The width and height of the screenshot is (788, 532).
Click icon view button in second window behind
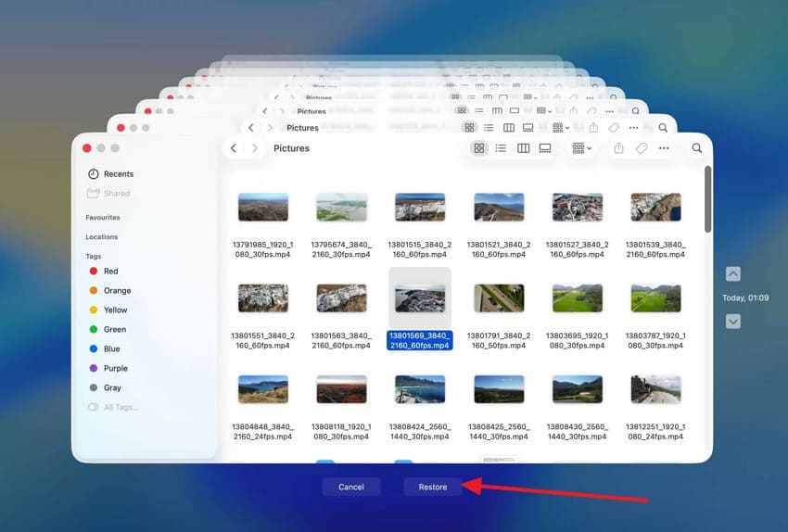(469, 128)
